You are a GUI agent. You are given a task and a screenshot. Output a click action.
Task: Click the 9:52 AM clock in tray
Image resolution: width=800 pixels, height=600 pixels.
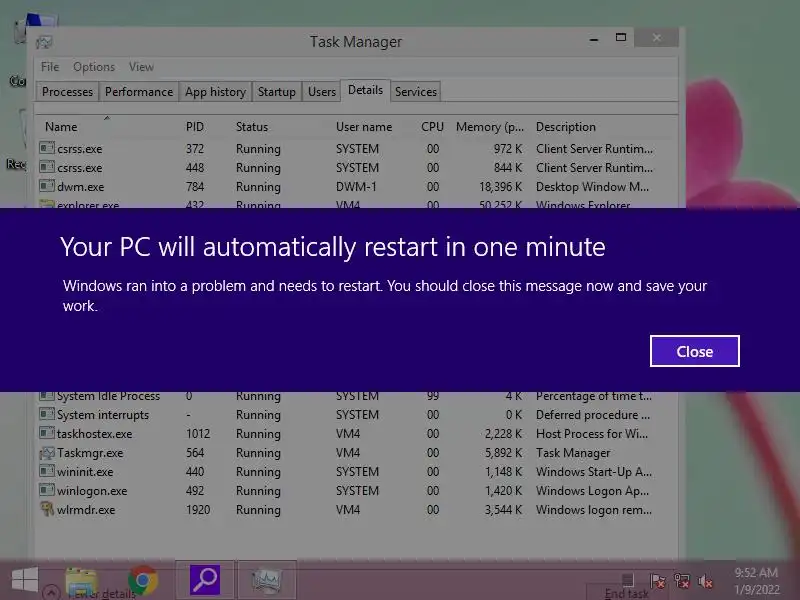[757, 572]
